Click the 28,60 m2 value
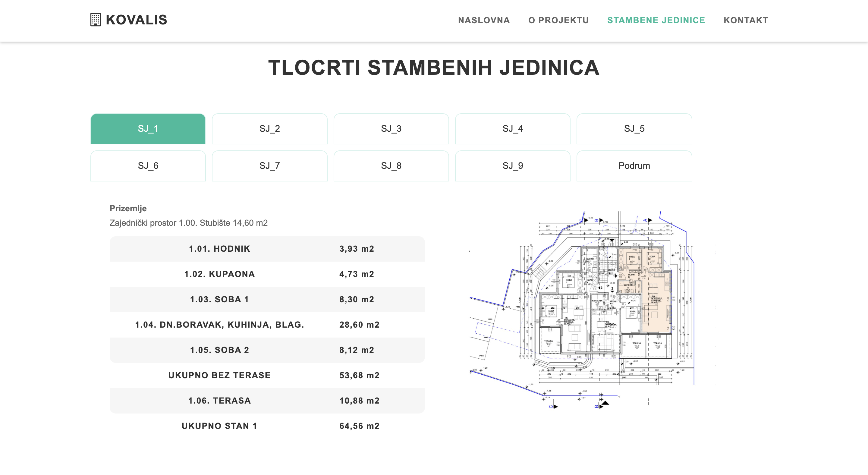Viewport: 868px width, 475px height. [x=359, y=324]
